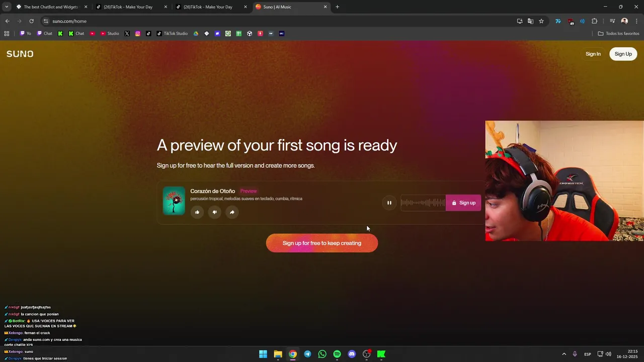Open the Extensions puzzle menu
The width and height of the screenshot is (644, 362).
(x=595, y=21)
